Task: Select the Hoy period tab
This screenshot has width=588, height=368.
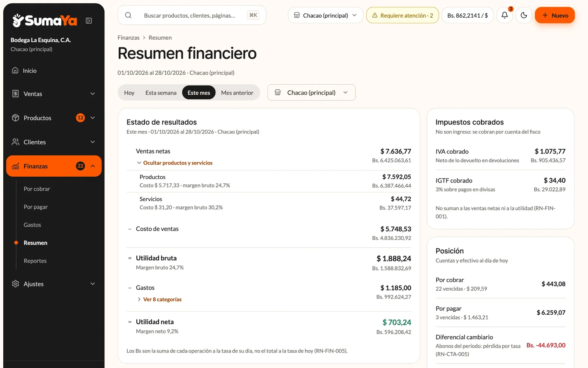Action: tap(129, 92)
